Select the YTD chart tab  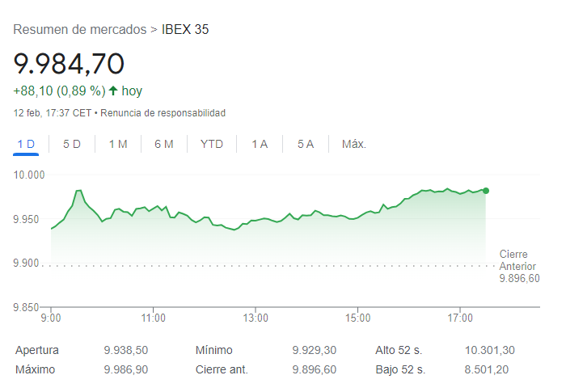212,144
